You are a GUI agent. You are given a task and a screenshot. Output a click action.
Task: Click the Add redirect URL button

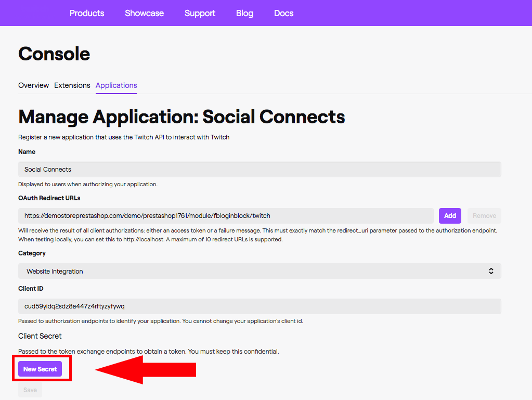pyautogui.click(x=450, y=216)
